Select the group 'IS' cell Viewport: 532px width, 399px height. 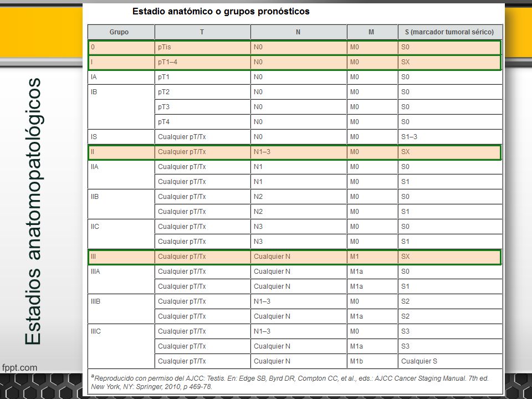(121, 137)
